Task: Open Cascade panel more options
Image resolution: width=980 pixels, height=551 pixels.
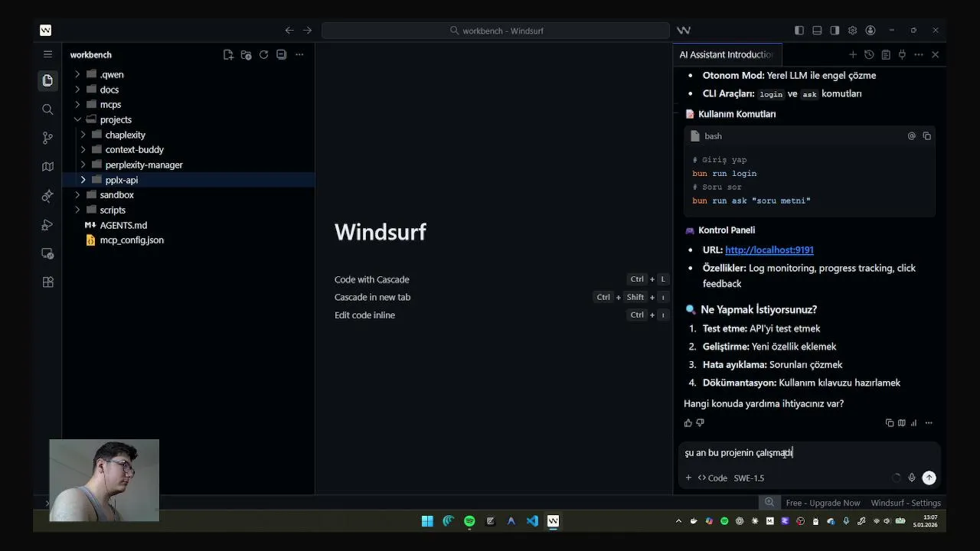Action: pyautogui.click(x=919, y=54)
